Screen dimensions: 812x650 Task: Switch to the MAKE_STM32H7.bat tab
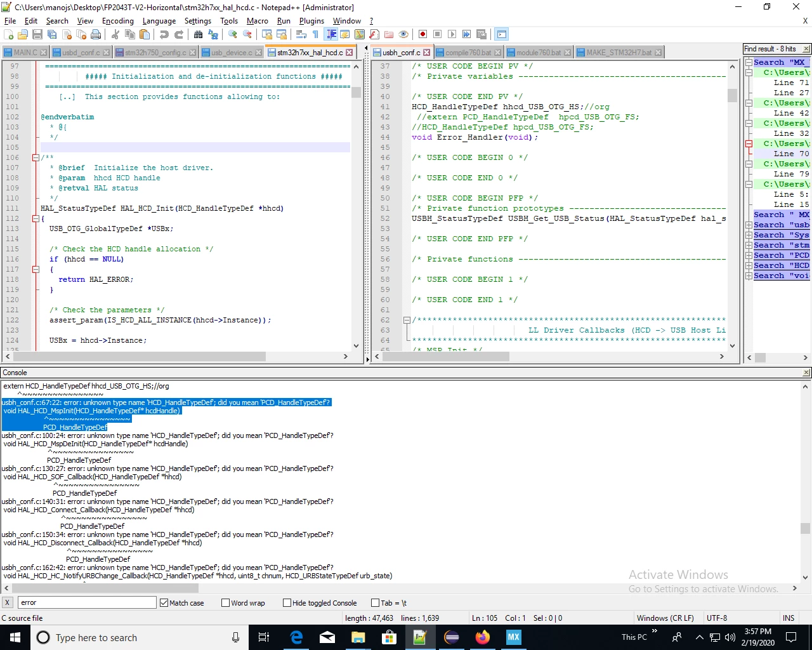point(619,53)
